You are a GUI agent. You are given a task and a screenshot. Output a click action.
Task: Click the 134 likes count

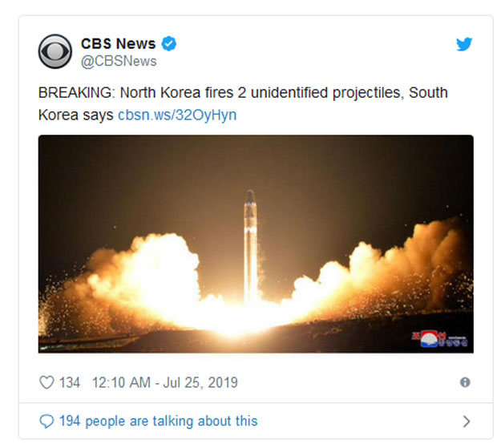pos(70,382)
